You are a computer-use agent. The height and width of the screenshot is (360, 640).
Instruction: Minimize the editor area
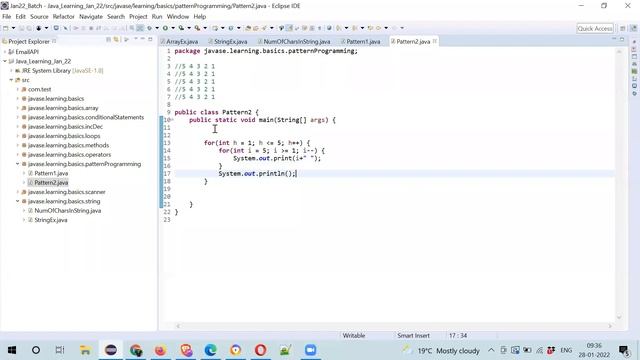tap(614, 39)
